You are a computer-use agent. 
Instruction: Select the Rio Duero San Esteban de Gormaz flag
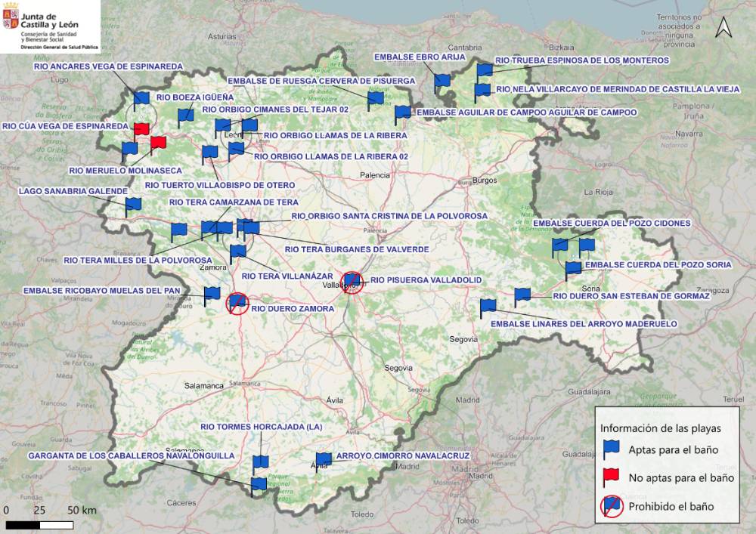(x=522, y=297)
